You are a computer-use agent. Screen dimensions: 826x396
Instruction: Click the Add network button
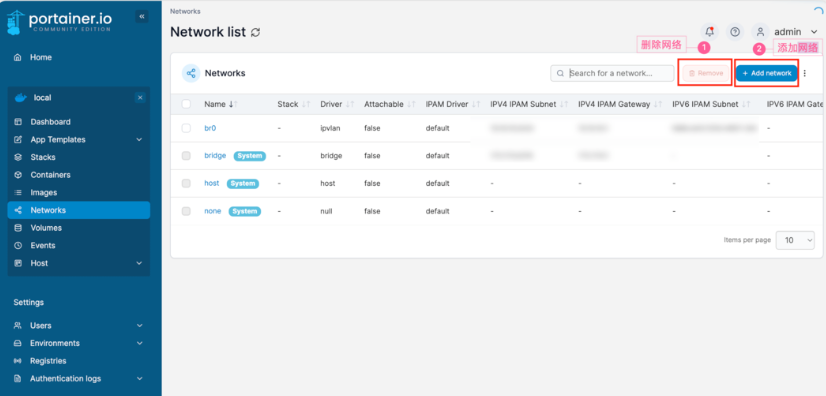point(766,73)
